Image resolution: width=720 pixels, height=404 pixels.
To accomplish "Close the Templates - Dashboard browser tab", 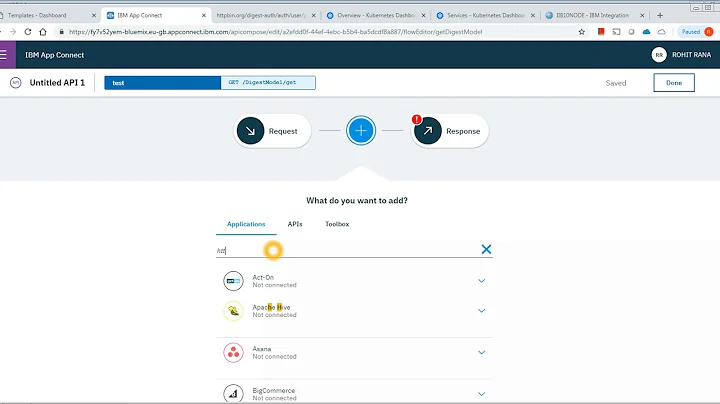I will 94,15.
